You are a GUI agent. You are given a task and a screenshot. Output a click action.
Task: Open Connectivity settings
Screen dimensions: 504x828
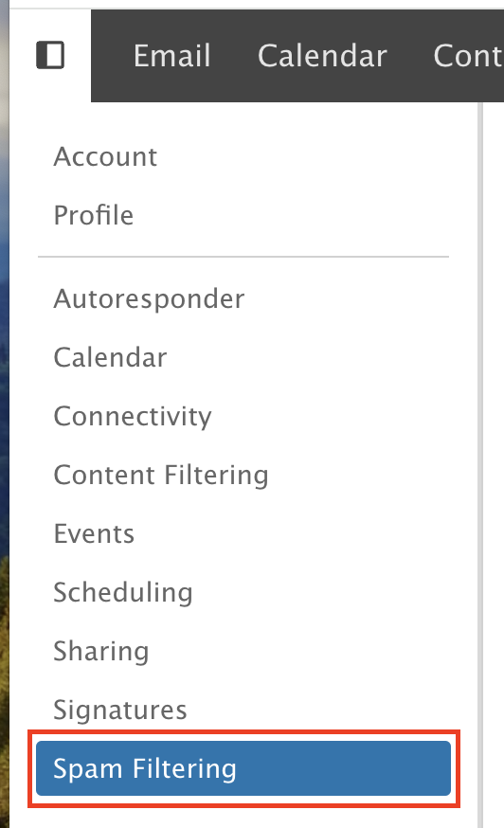pyautogui.click(x=133, y=416)
